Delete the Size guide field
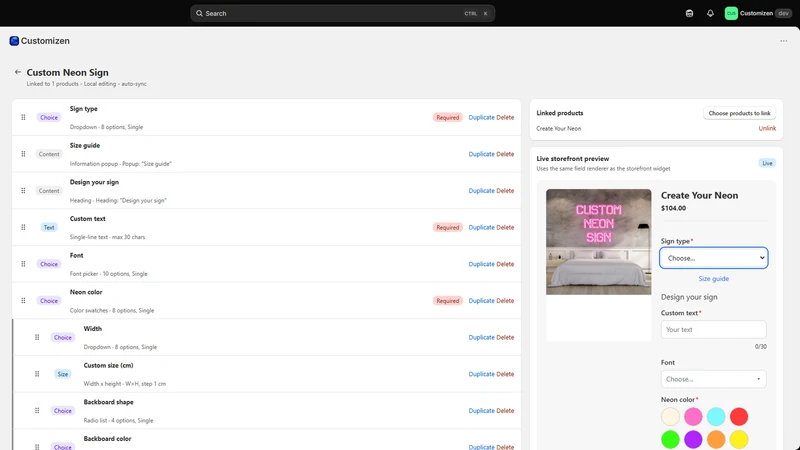Screen dimensions: 800x450 tap(505, 154)
